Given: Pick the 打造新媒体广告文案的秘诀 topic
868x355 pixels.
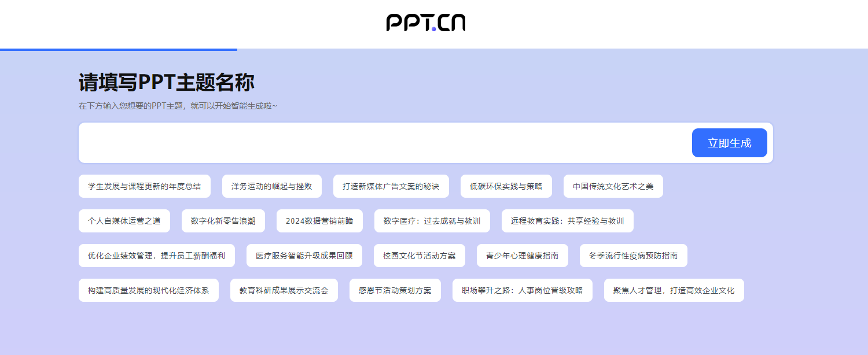Looking at the screenshot, I should (x=391, y=186).
